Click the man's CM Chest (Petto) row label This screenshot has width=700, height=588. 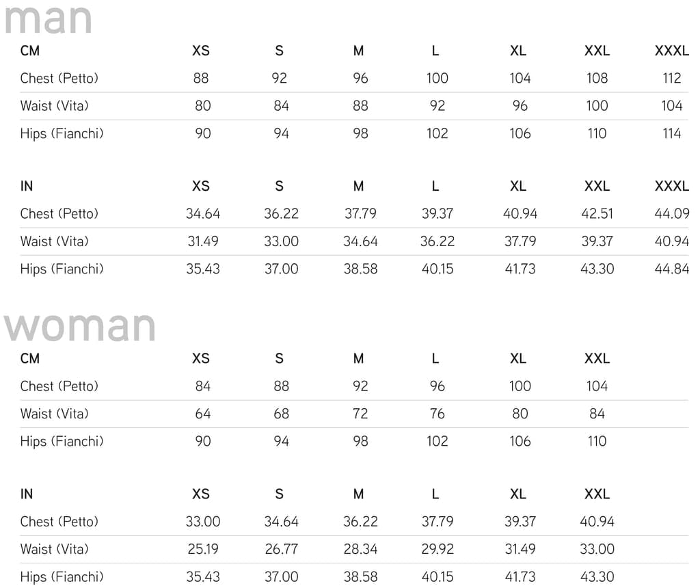pyautogui.click(x=59, y=78)
